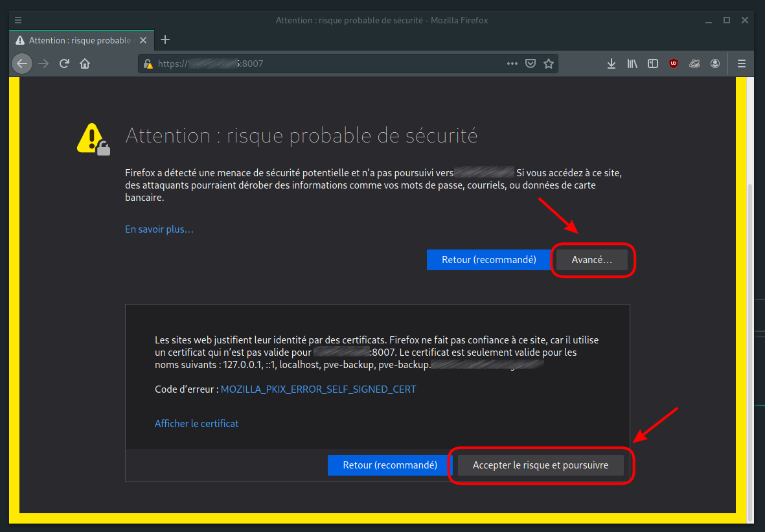Open the Downloads panel icon

611,64
